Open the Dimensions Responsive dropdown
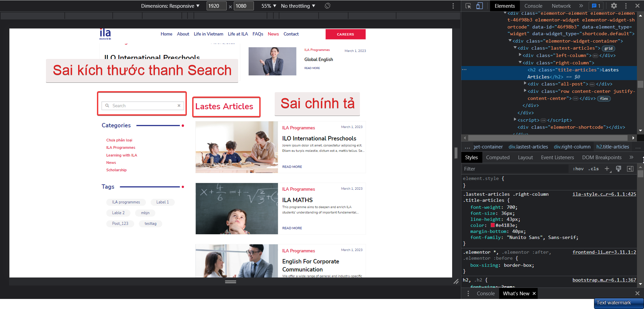The width and height of the screenshot is (644, 309). click(170, 6)
